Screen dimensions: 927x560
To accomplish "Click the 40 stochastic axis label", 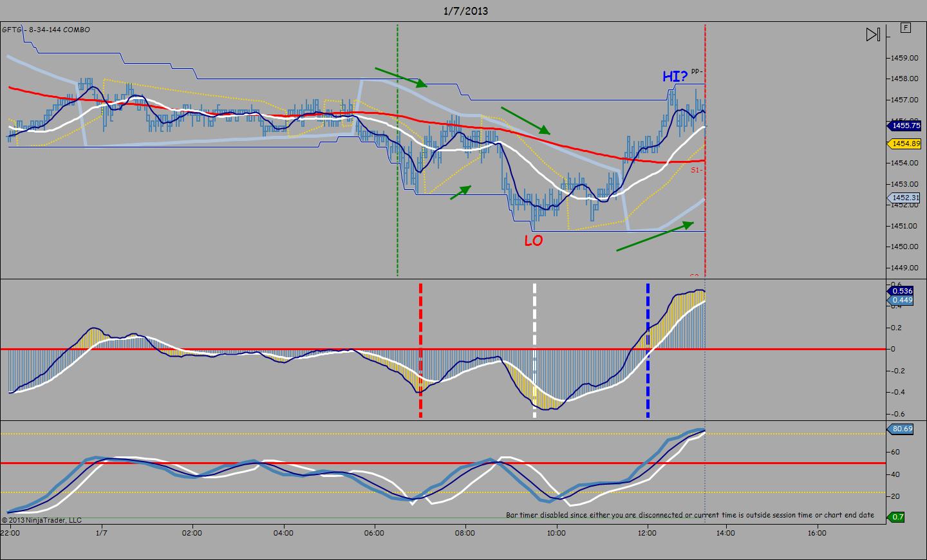I will (x=895, y=474).
